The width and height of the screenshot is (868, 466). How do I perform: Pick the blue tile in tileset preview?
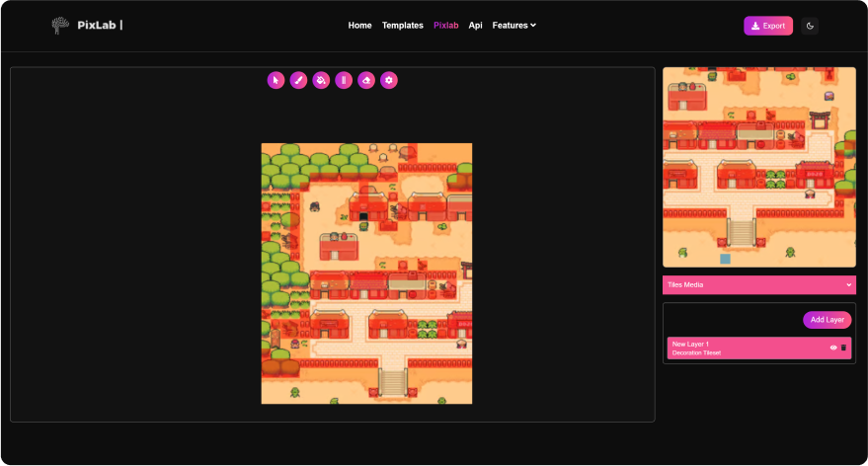[725, 259]
